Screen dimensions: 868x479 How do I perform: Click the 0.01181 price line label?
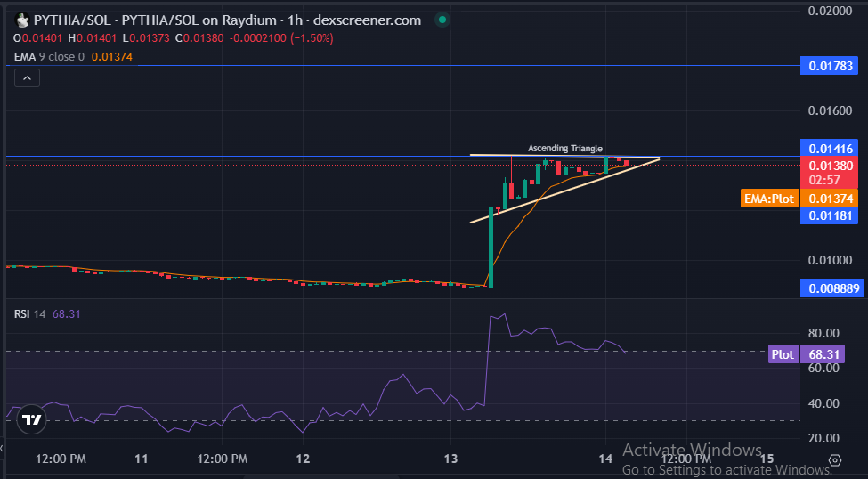point(827,215)
